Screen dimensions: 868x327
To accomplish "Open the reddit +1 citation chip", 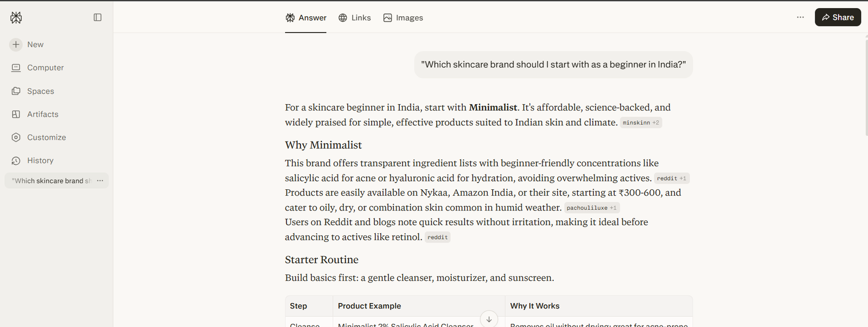I will 672,178.
